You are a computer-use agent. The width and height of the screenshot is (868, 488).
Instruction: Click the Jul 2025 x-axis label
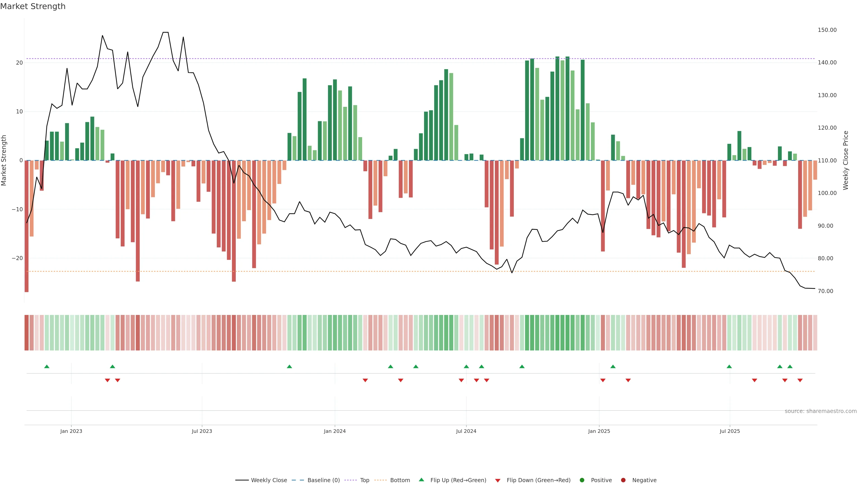[x=730, y=431]
